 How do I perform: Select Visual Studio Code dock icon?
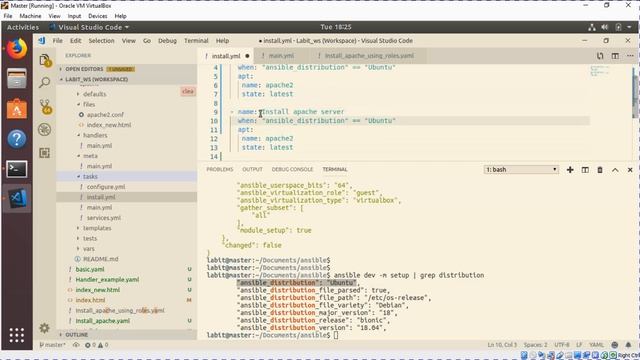18,198
